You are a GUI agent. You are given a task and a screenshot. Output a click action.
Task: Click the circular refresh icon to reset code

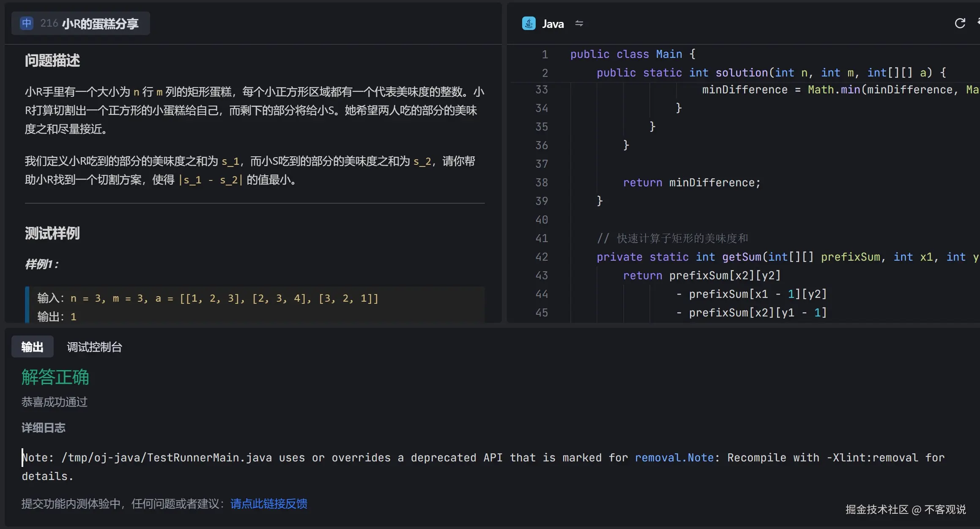(960, 23)
